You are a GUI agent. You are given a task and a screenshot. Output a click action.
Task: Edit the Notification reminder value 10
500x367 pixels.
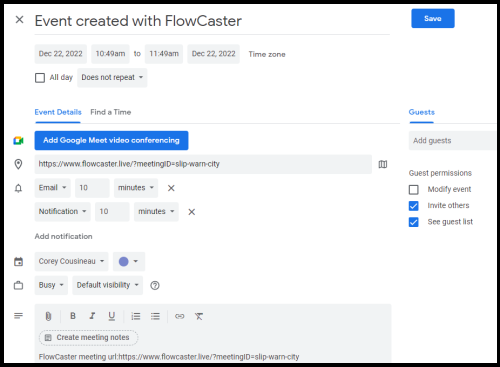coord(112,212)
